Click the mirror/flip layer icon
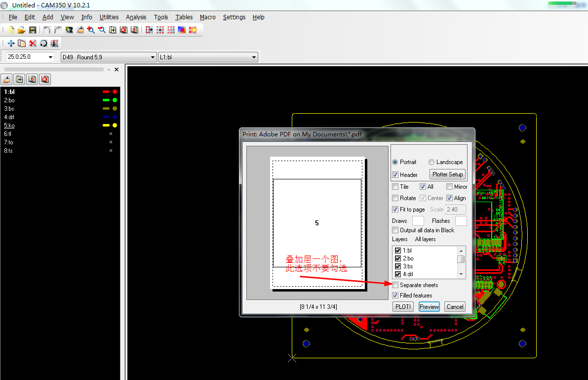The width and height of the screenshot is (588, 380). point(54,43)
